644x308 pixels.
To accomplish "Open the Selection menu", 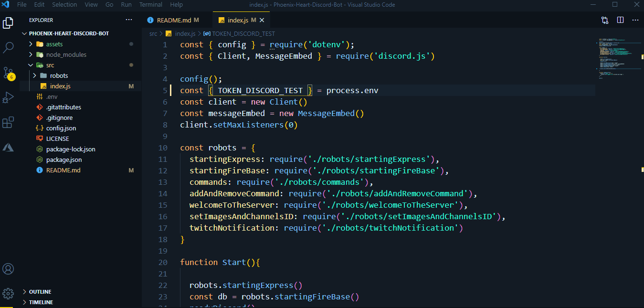I will 64,4.
